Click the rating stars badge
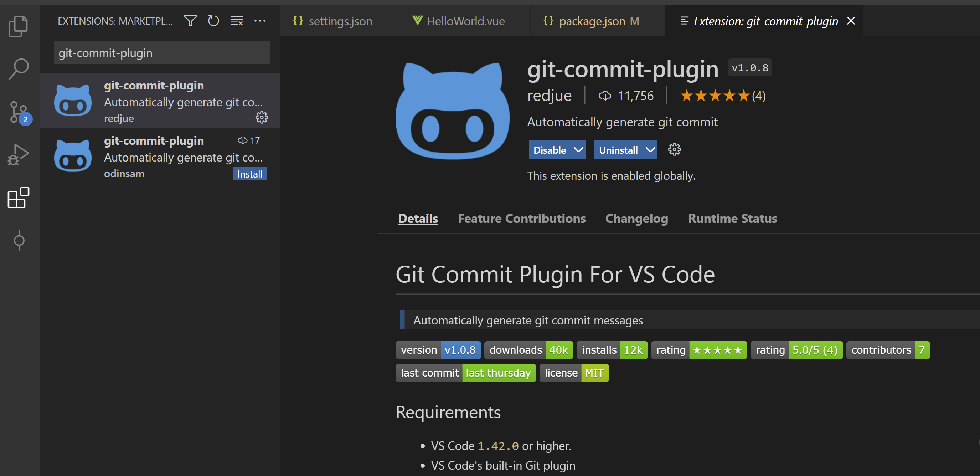Image resolution: width=980 pixels, height=476 pixels. coord(699,350)
